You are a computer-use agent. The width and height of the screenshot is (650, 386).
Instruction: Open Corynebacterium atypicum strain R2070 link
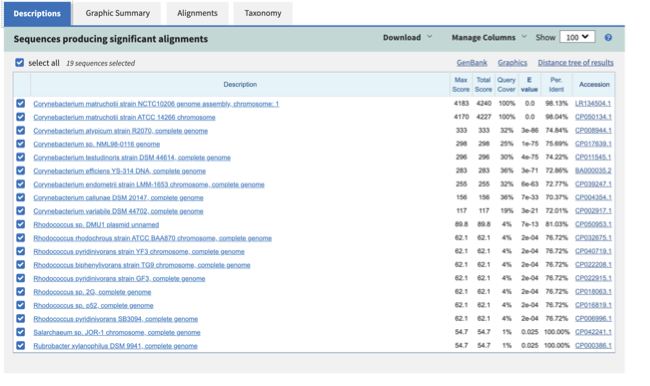[121, 131]
